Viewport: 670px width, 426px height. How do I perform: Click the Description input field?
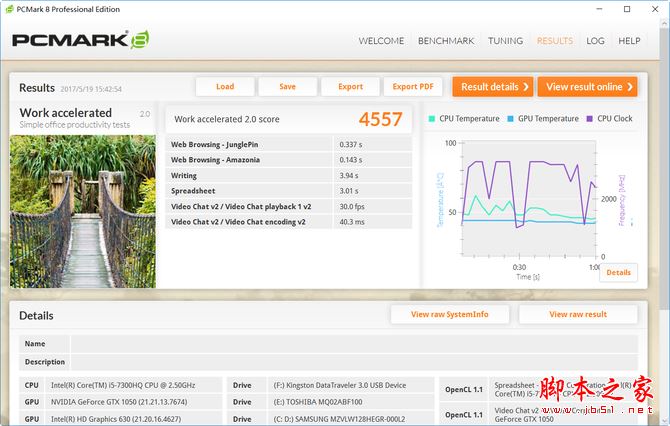coord(354,362)
